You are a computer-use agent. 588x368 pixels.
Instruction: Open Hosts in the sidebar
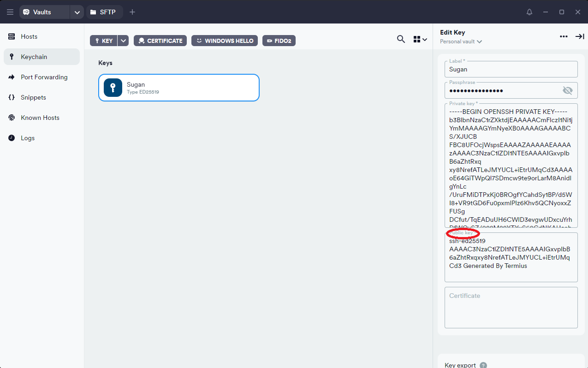pyautogui.click(x=42, y=36)
